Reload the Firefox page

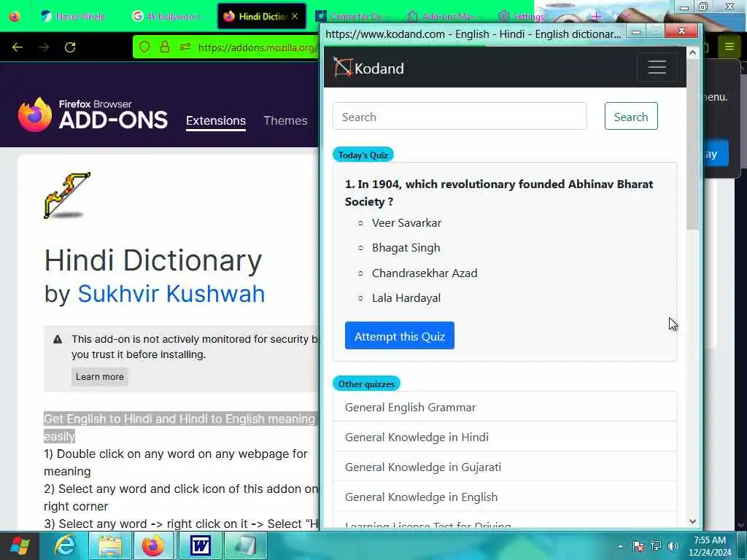coord(70,47)
